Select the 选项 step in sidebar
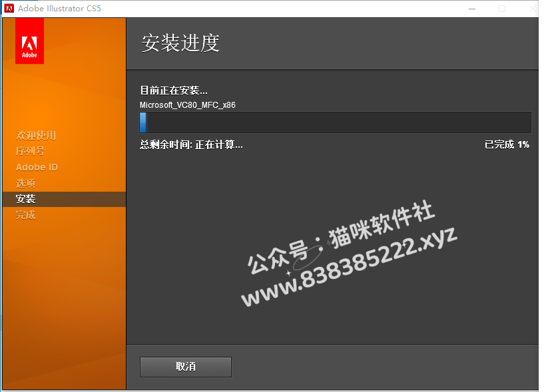The image size is (550, 392). [25, 183]
